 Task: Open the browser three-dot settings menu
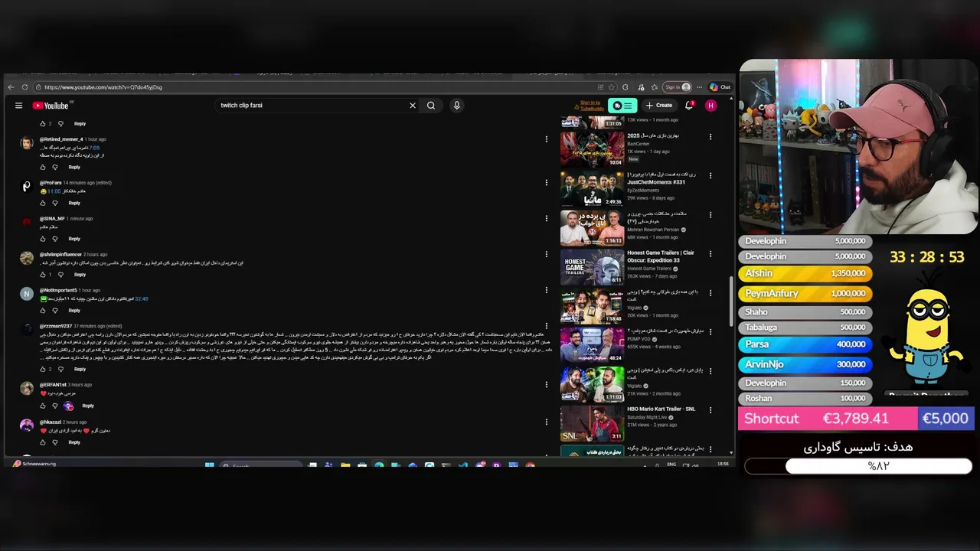[x=699, y=87]
